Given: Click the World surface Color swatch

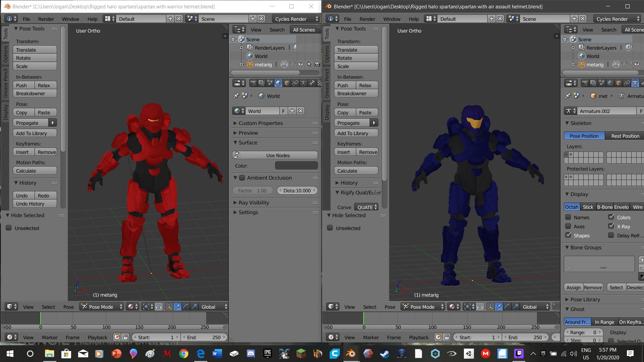Looking at the screenshot, I should click(296, 166).
